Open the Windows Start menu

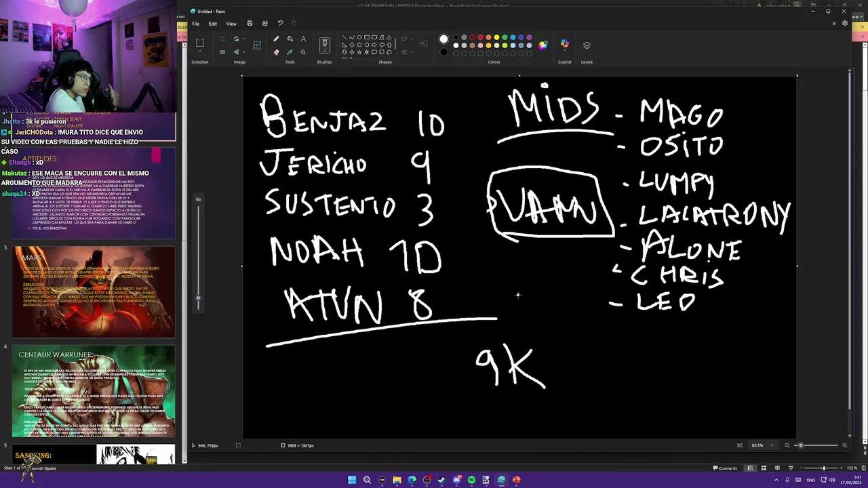[352, 480]
